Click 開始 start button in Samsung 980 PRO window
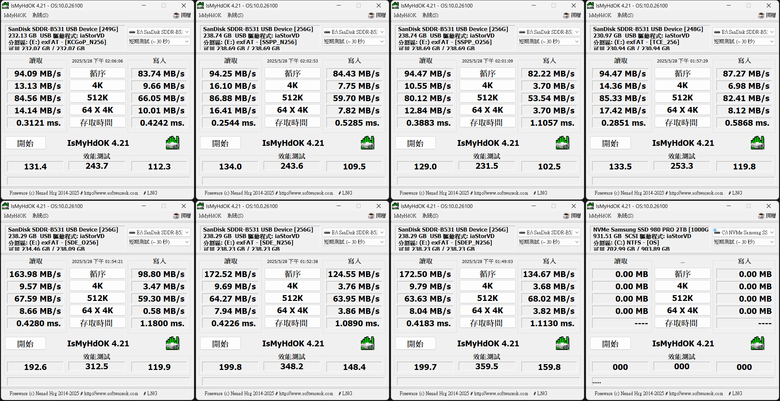The width and height of the screenshot is (780, 401). 610,344
